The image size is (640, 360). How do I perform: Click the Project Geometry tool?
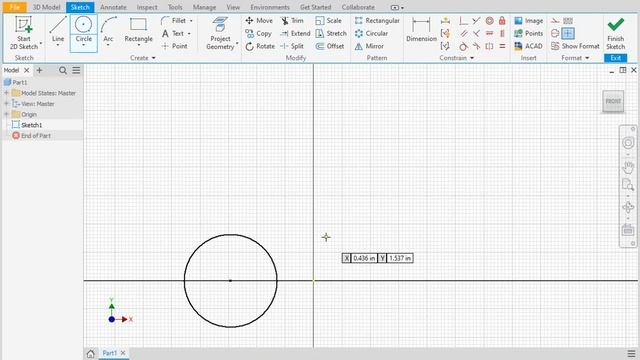click(220, 33)
